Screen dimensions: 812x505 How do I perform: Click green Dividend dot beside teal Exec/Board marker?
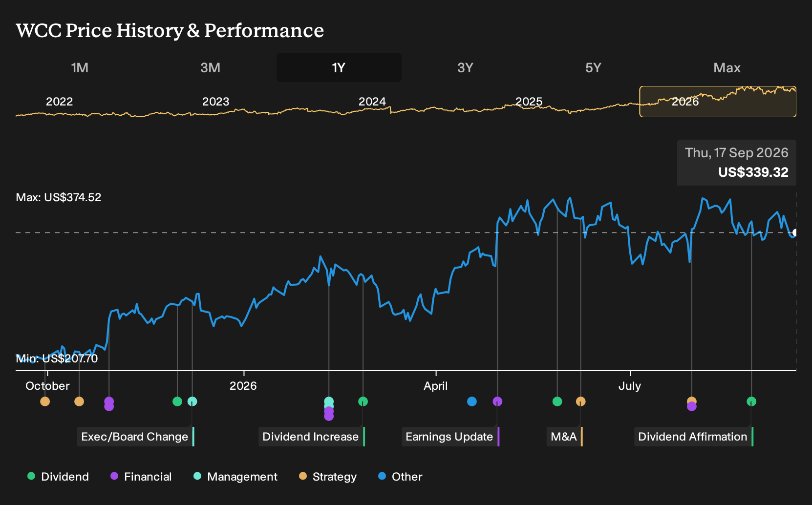coord(177,401)
